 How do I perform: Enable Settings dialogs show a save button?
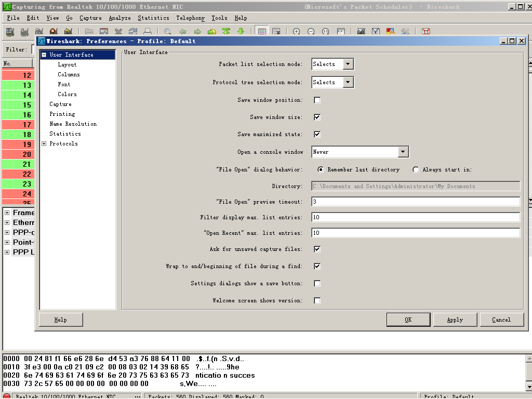tap(317, 283)
